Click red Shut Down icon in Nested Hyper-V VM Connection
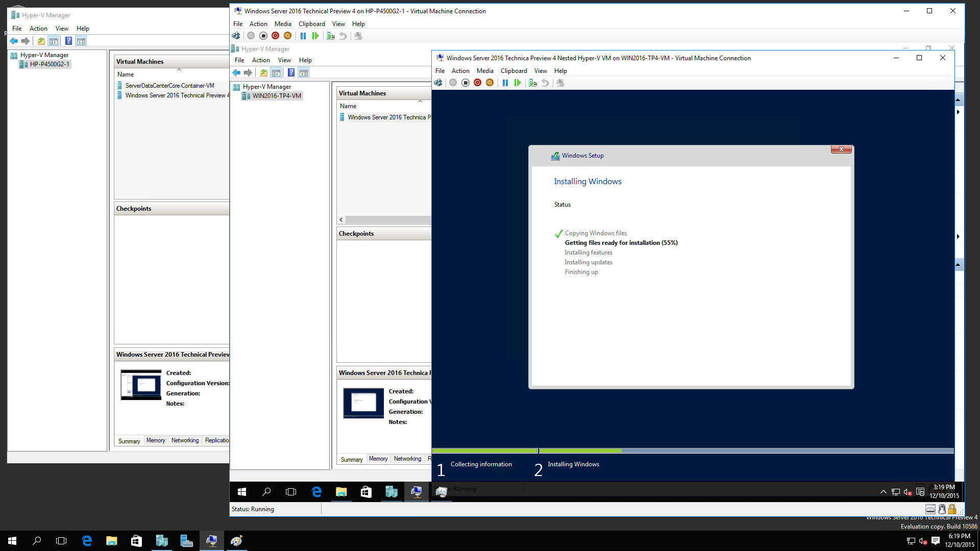Image resolution: width=980 pixels, height=551 pixels. coord(478,83)
